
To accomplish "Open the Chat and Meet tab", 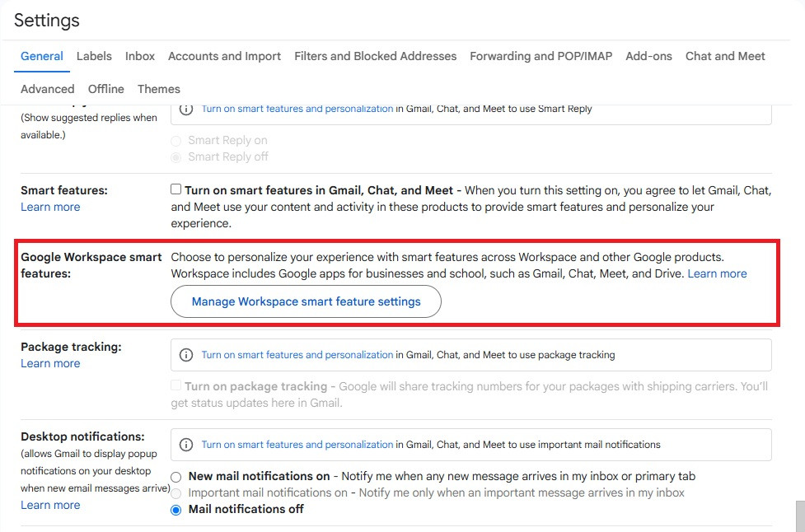I will [x=725, y=57].
